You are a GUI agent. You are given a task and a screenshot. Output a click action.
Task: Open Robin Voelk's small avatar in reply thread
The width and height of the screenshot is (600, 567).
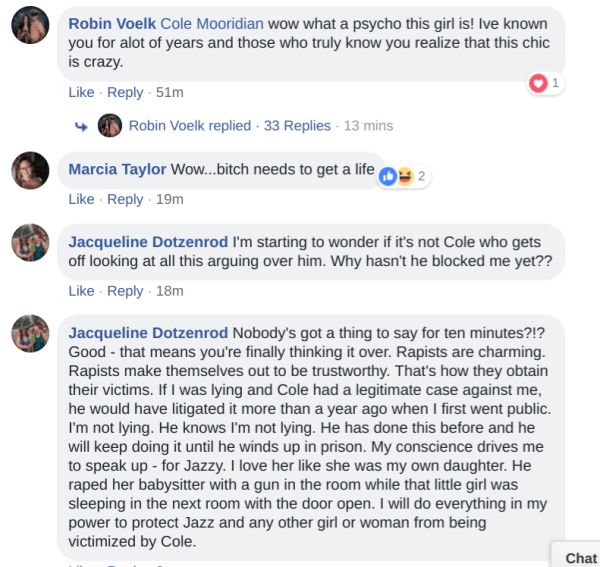[x=110, y=126]
